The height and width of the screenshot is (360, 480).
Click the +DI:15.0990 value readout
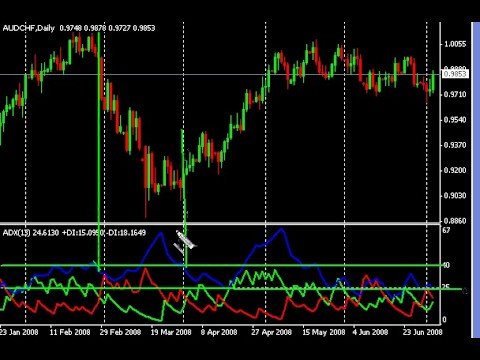click(83, 232)
